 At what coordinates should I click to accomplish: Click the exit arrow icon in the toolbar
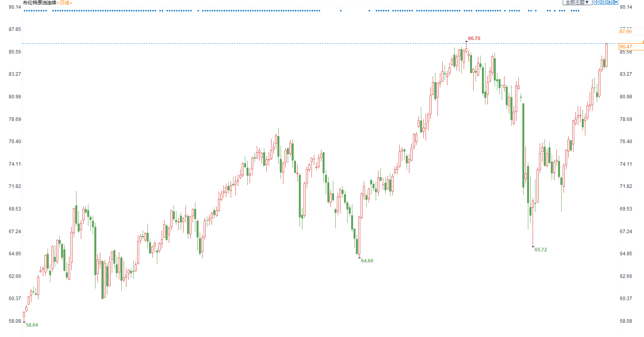tap(615, 2)
